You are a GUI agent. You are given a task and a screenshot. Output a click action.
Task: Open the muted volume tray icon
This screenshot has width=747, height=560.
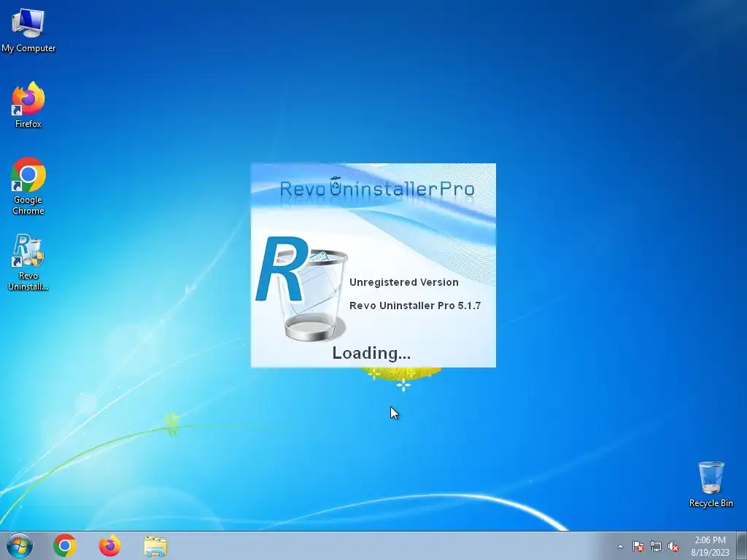[673, 546]
